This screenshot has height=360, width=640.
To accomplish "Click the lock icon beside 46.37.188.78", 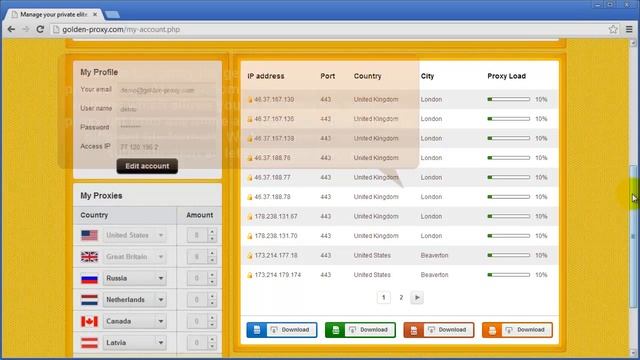I will 250,197.
